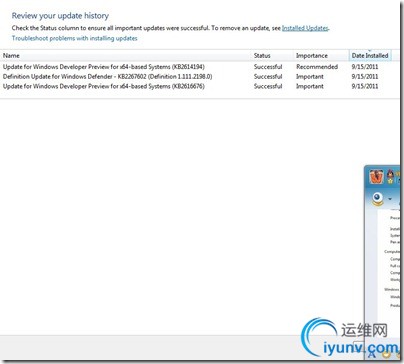Click the Important cell in the Defender definition row
The height and width of the screenshot is (364, 404).
pyautogui.click(x=310, y=76)
